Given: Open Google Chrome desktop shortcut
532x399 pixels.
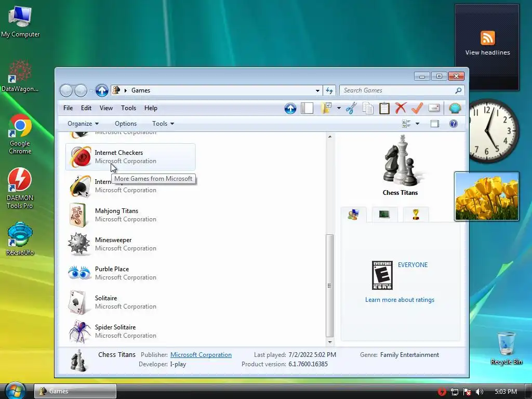Looking at the screenshot, I should (x=20, y=134).
